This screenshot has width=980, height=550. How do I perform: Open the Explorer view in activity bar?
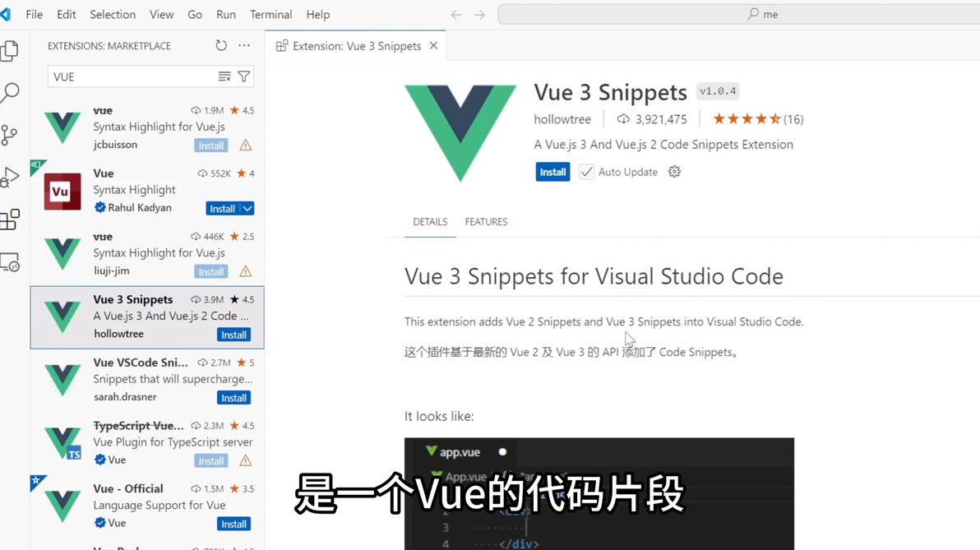[9, 51]
